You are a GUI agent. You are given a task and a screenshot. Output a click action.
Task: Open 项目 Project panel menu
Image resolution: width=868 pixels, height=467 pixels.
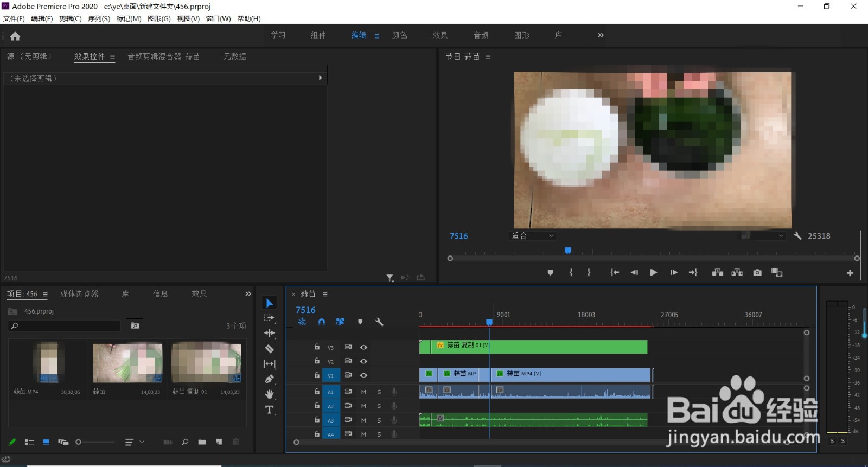coord(45,294)
